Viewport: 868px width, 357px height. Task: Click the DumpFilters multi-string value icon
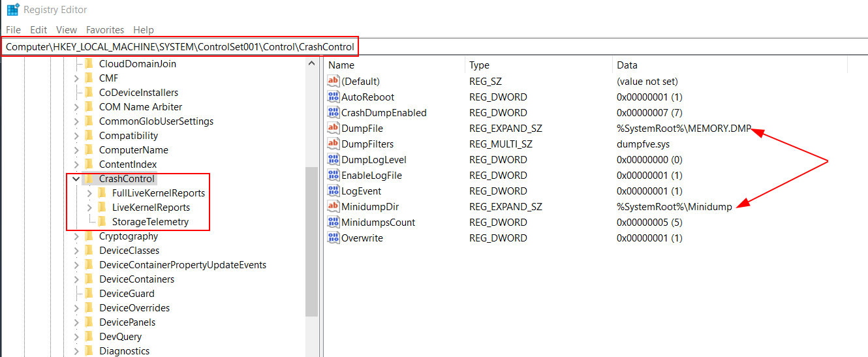333,144
